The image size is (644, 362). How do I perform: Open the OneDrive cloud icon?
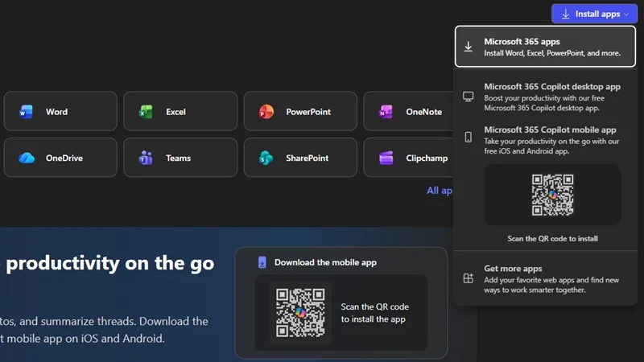(27, 158)
